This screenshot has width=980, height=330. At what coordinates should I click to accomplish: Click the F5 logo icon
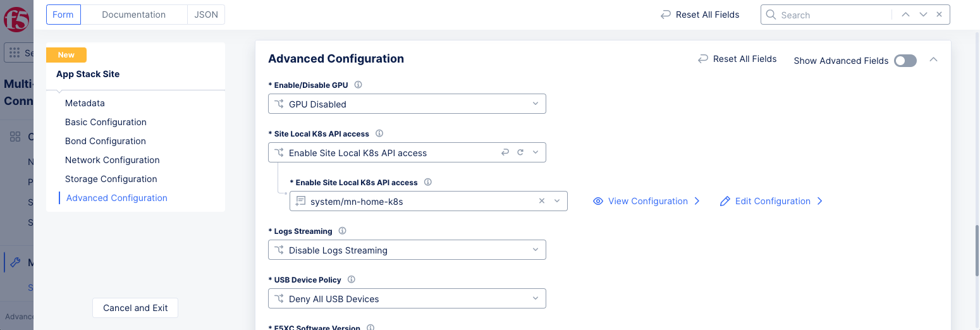[x=15, y=20]
